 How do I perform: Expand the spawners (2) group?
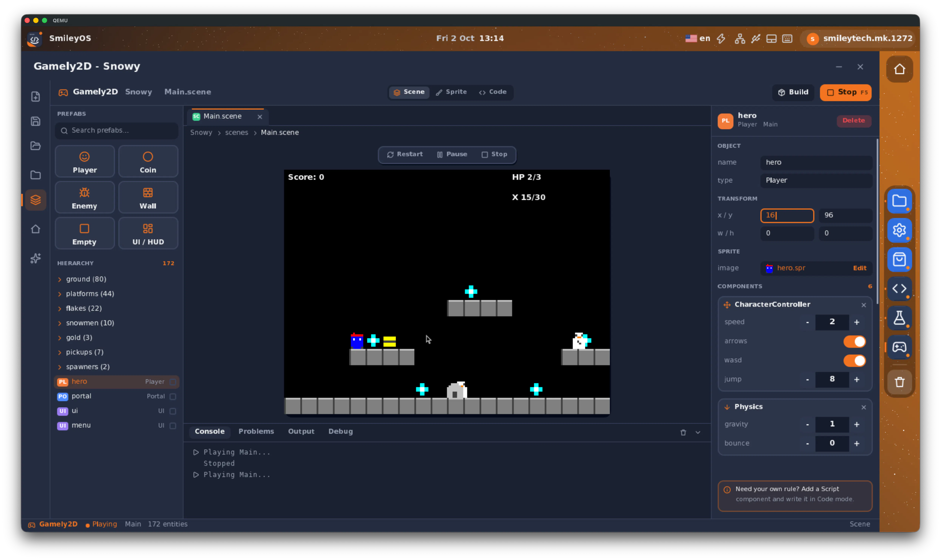(60, 367)
